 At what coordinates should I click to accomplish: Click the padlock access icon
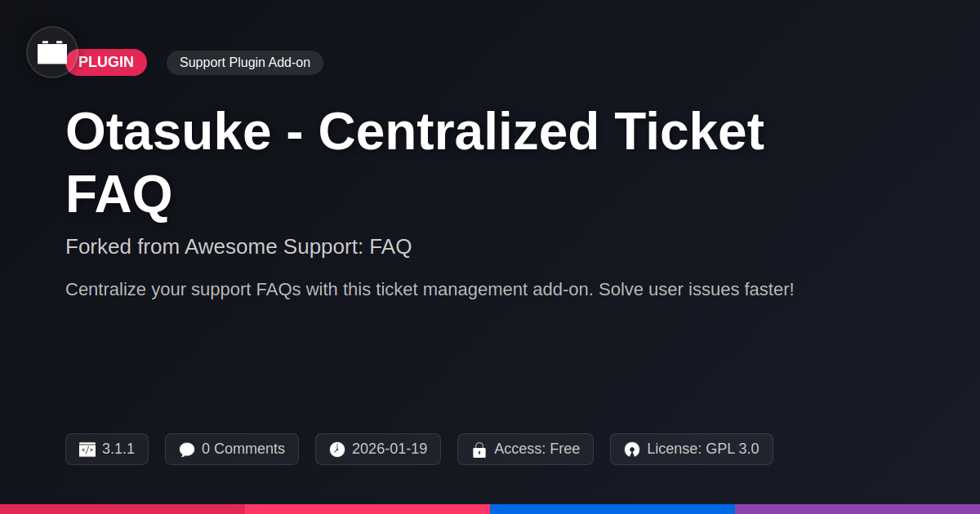click(x=479, y=450)
